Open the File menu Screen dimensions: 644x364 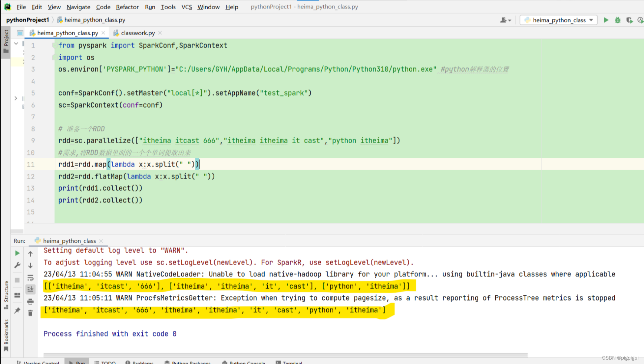21,7
